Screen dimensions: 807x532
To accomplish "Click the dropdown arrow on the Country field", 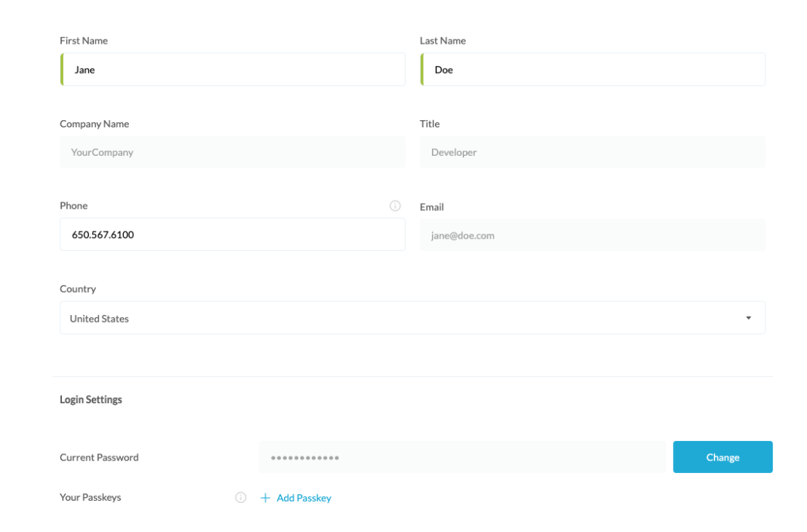I will coord(749,317).
